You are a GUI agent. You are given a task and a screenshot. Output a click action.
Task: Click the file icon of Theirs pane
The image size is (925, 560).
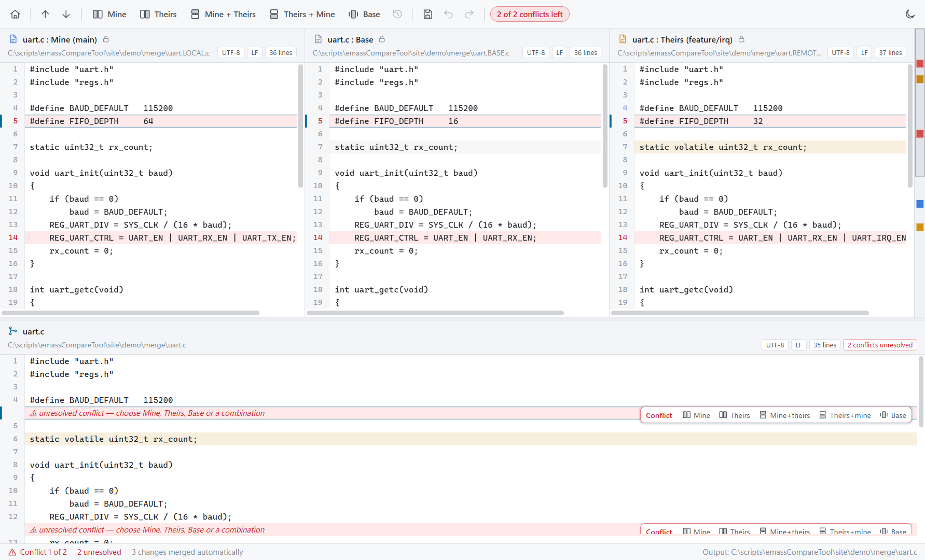click(x=623, y=39)
